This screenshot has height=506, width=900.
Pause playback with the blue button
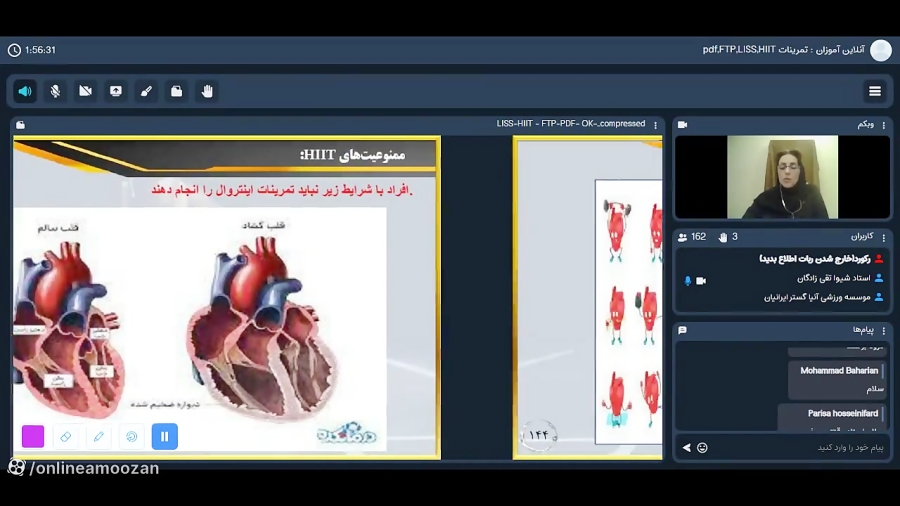coord(165,437)
